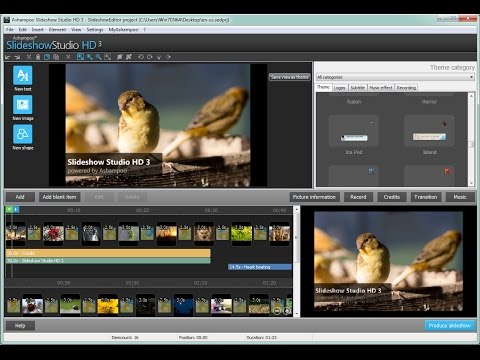Expand the All categories theme dropdown
The image size is (480, 360).
tap(395, 77)
